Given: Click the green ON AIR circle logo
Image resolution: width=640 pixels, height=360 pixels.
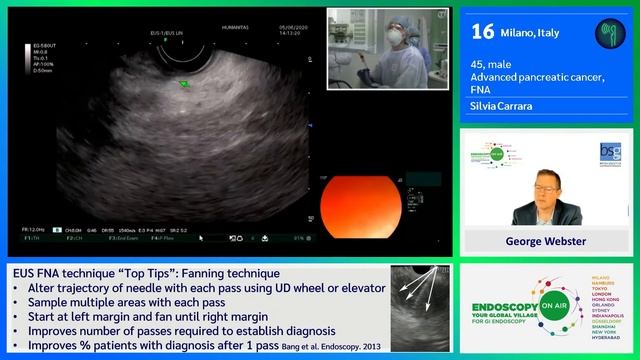Looking at the screenshot, I should pyautogui.click(x=553, y=305).
